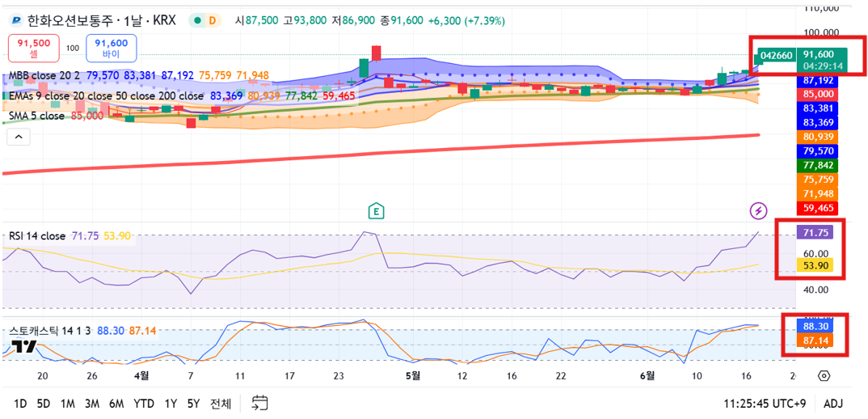The width and height of the screenshot is (868, 419).
Task: Open the go-to-date calendar icon
Action: (259, 402)
